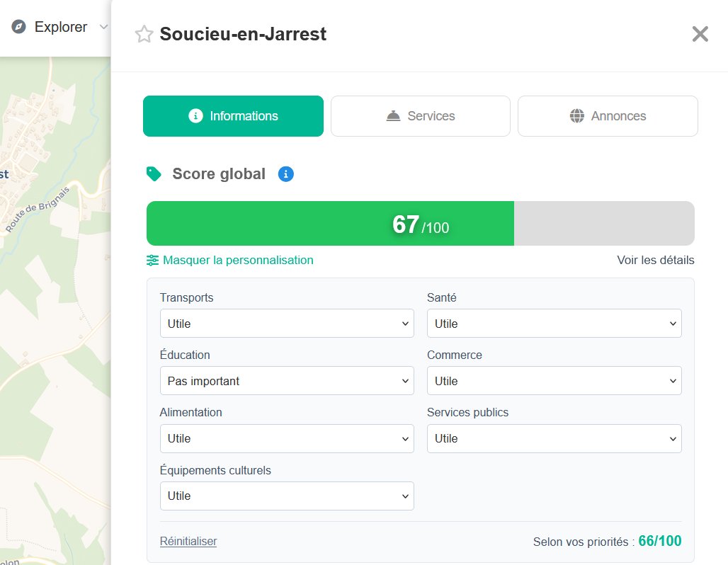
Task: Mark Soucieu-en-Jarrest as favorite with star
Action: click(x=144, y=35)
